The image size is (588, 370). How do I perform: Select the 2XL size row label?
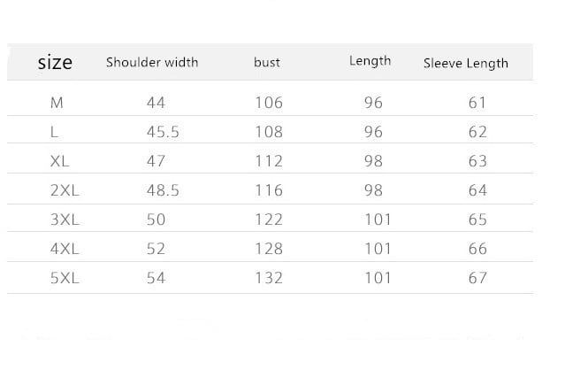(x=65, y=190)
